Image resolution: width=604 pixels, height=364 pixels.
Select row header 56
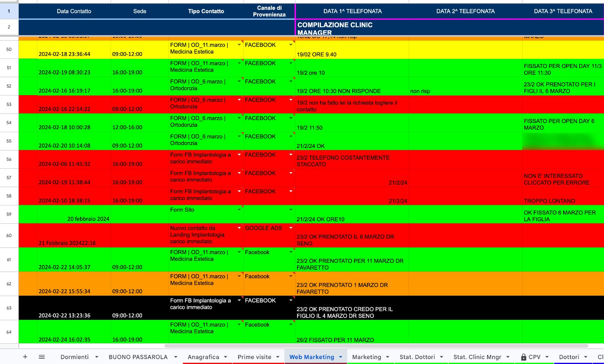pyautogui.click(x=9, y=159)
